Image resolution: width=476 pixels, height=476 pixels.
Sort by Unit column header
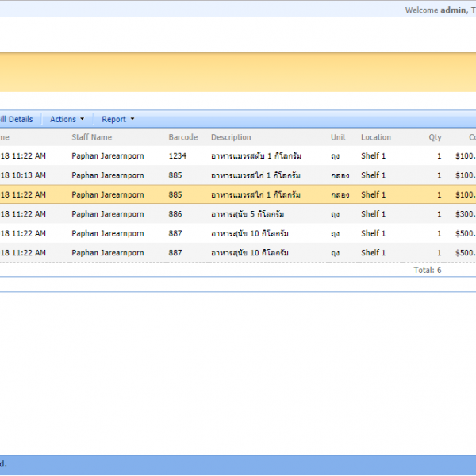tap(338, 137)
